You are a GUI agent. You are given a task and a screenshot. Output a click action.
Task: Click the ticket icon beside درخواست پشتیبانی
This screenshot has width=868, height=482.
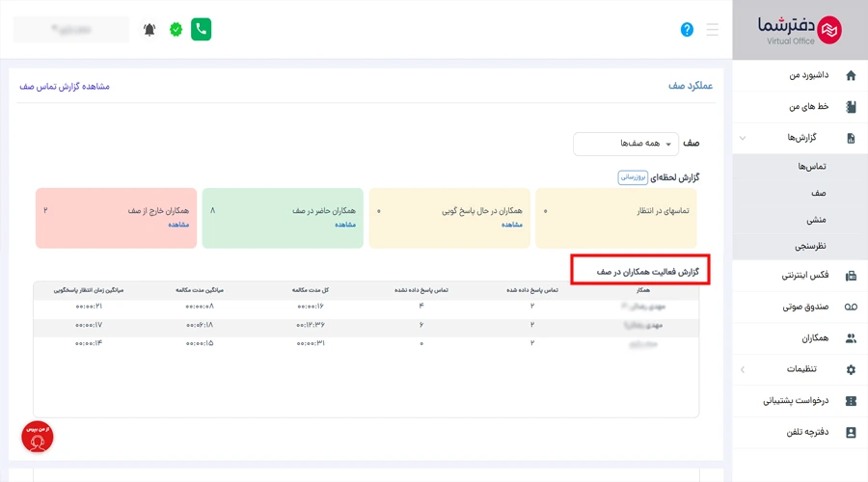(851, 401)
